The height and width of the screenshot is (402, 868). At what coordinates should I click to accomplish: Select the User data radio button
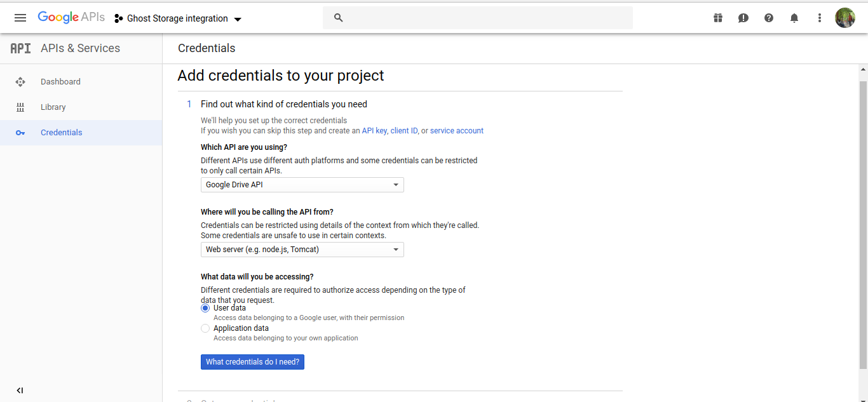click(x=205, y=308)
